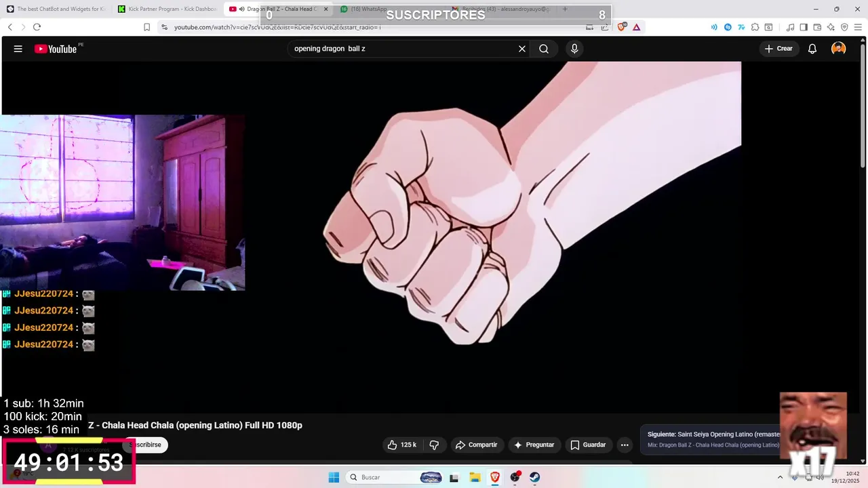Viewport: 868px width, 488px height.
Task: Open the YouTube guide hamburger menu
Action: (x=18, y=49)
